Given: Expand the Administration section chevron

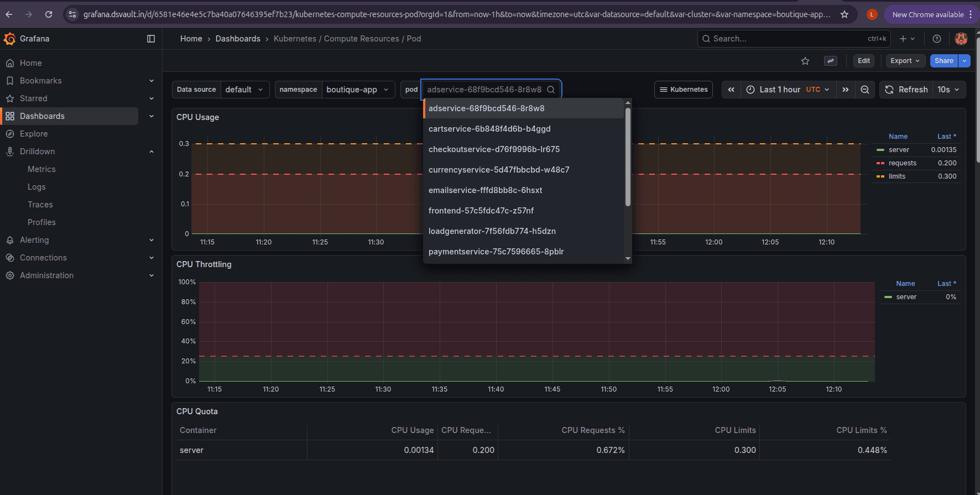Looking at the screenshot, I should pyautogui.click(x=152, y=275).
